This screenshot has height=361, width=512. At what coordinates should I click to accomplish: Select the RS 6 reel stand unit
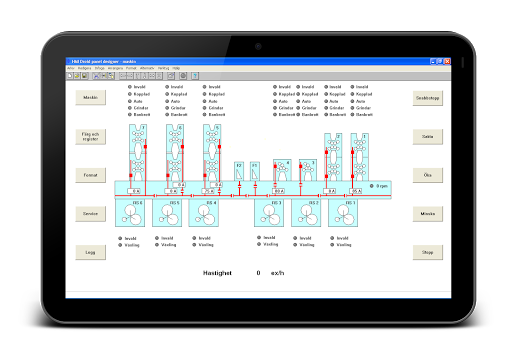(x=130, y=213)
